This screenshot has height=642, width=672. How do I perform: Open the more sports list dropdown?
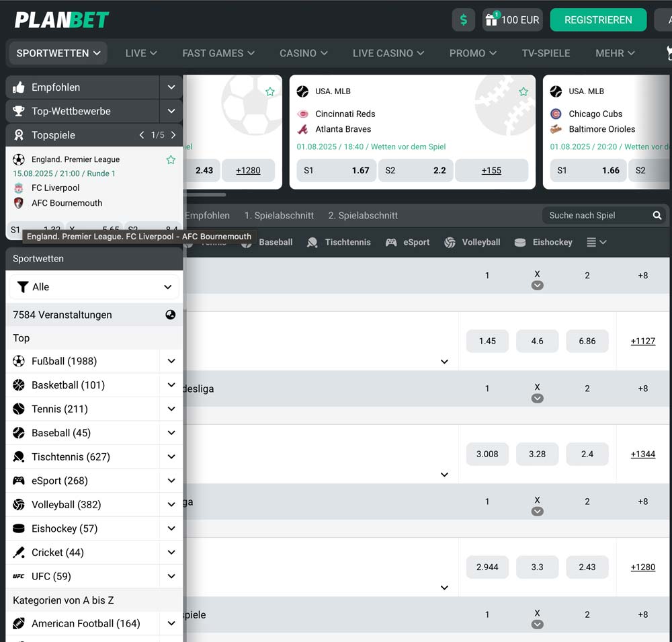(x=597, y=242)
